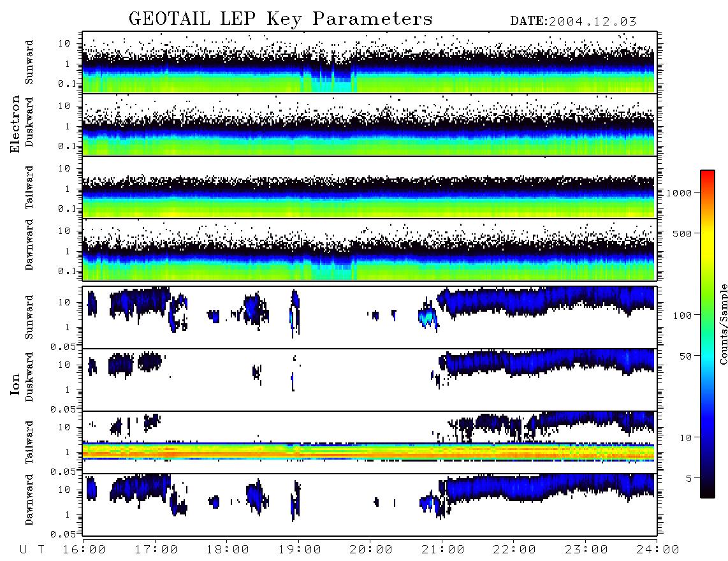Click the U T axis label
The height and width of the screenshot is (561, 728).
[x=32, y=550]
